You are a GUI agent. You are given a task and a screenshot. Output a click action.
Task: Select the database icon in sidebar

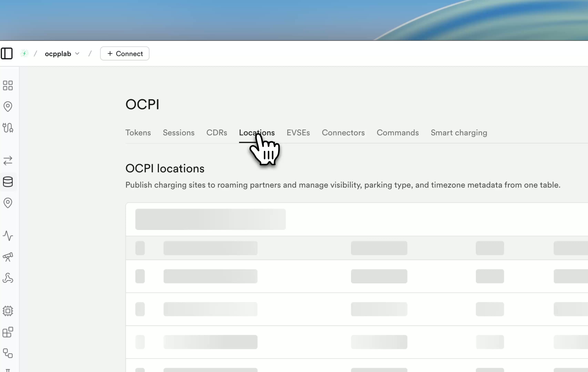coord(8,182)
